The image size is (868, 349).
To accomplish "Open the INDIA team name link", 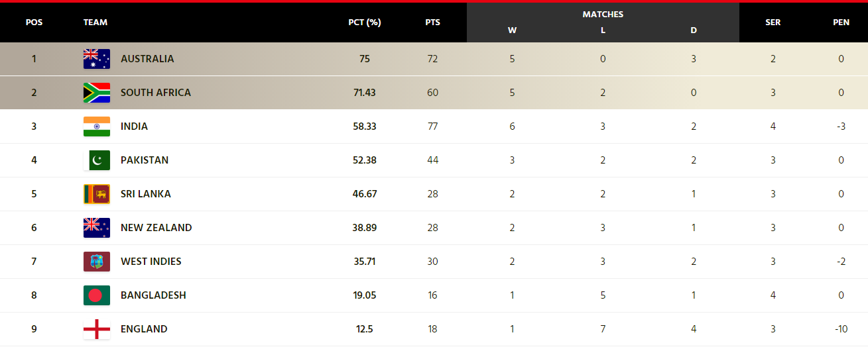I will 134,126.
